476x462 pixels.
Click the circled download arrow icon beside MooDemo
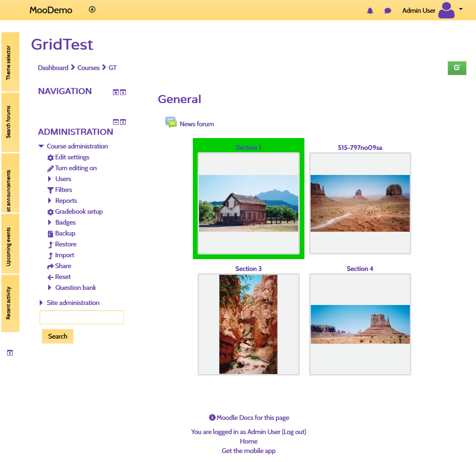tap(92, 9)
